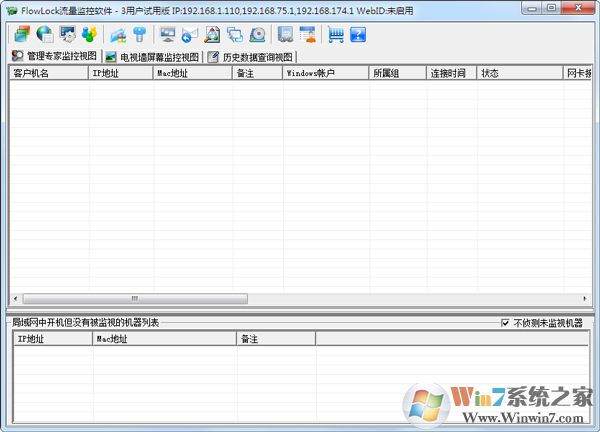Click the horizontal scrollbar thumb
The height and width of the screenshot is (432, 600).
point(135,298)
